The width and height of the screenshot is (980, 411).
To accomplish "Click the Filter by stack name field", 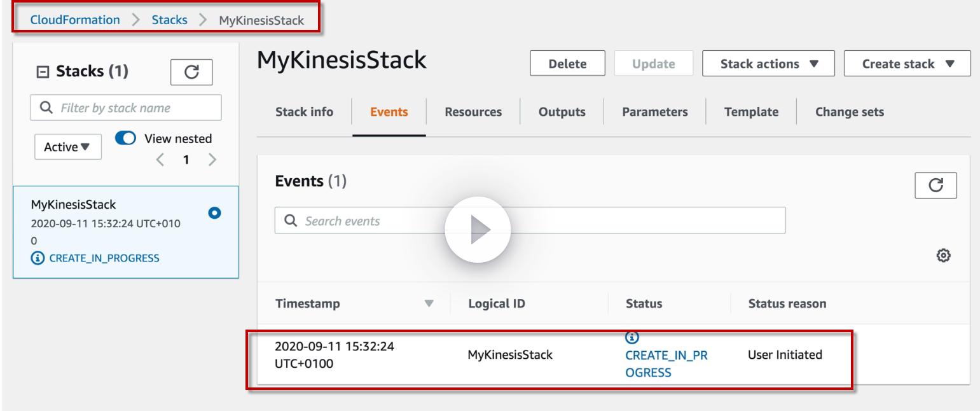I will [126, 108].
